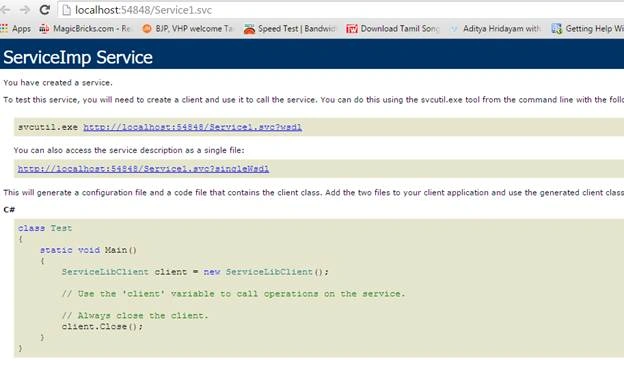Click the page icon in address bar
Screen dimensions: 624x366
tap(66, 10)
